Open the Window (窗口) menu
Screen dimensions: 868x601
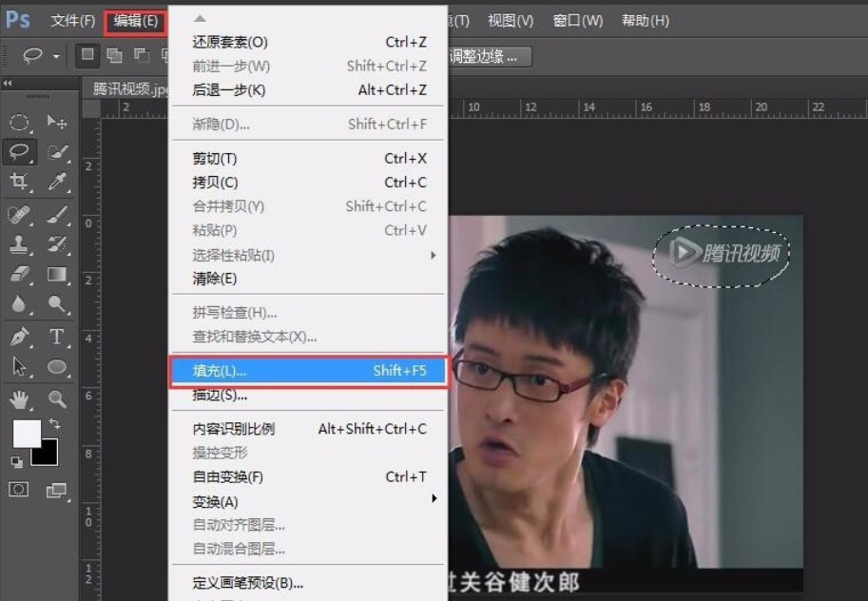pos(577,21)
